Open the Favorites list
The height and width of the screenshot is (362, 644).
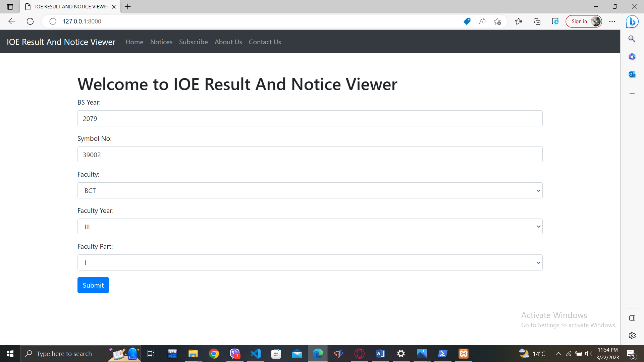pos(519,21)
